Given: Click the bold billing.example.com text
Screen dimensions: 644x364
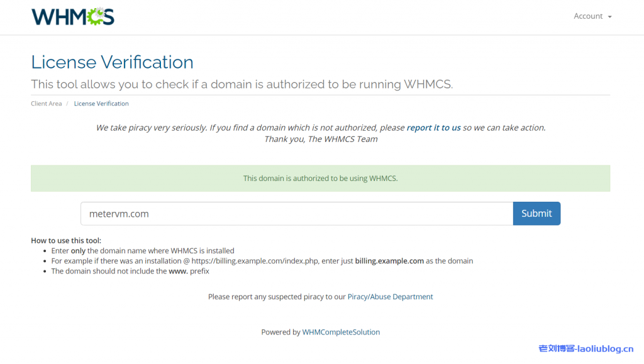Looking at the screenshot, I should pos(389,261).
